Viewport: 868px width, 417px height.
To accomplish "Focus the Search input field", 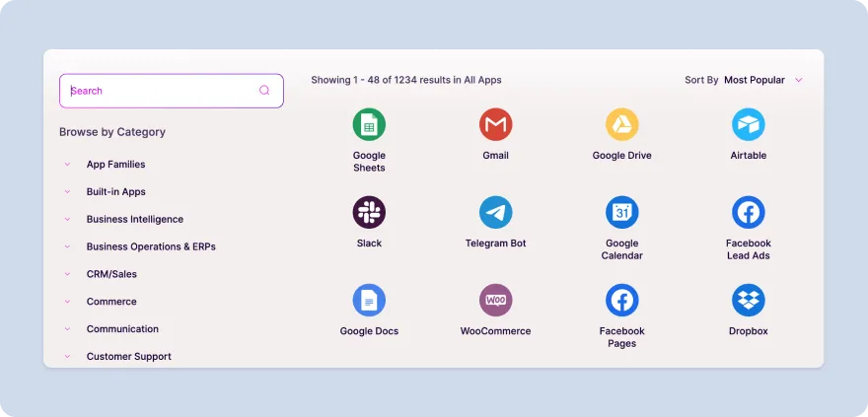I will (x=158, y=91).
